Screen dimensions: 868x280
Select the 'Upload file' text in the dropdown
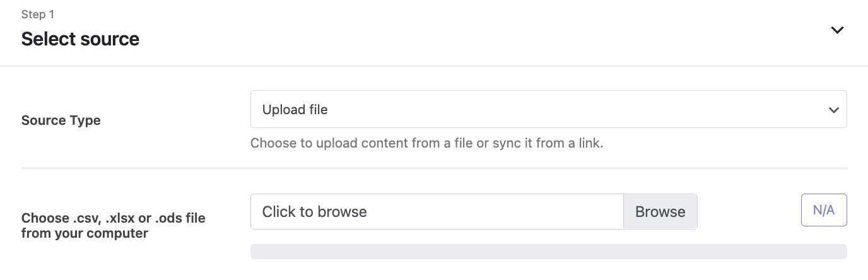[x=295, y=110]
